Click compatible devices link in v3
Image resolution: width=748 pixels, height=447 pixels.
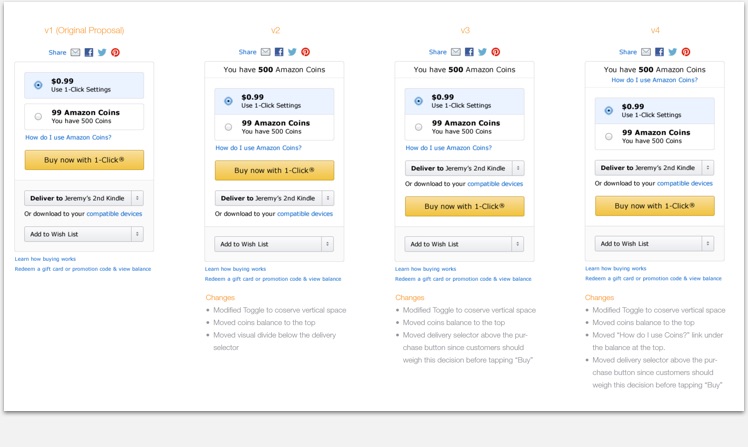[x=495, y=184]
